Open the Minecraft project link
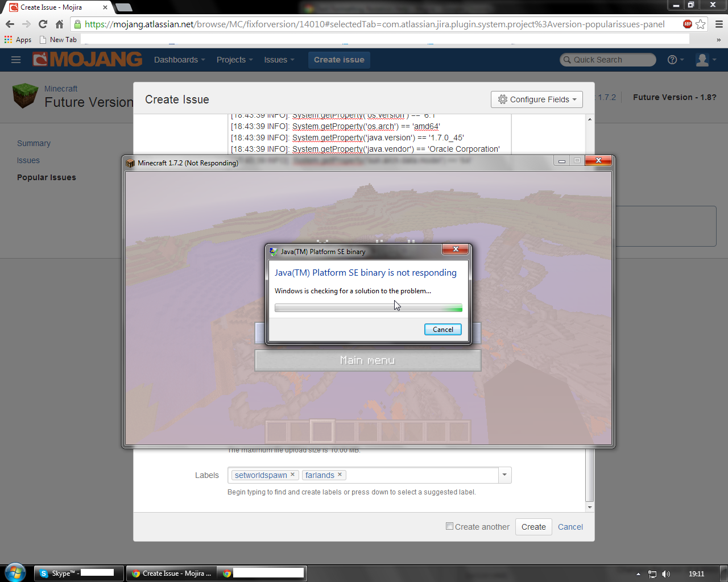This screenshot has width=728, height=582. (x=61, y=89)
